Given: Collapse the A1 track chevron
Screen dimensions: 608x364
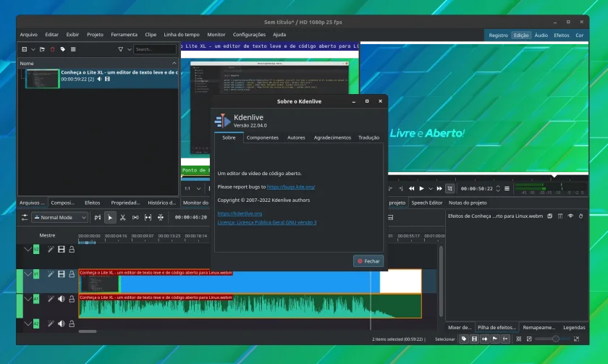Looking at the screenshot, I should [x=28, y=299].
